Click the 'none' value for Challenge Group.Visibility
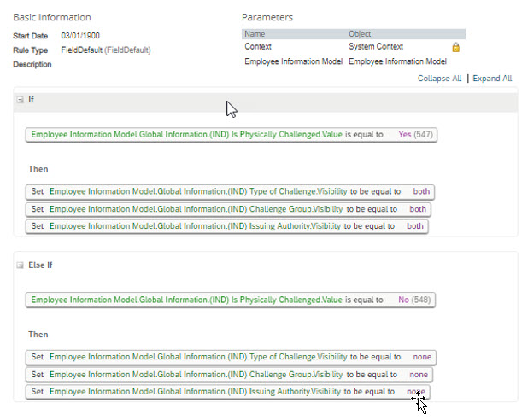 click(419, 375)
